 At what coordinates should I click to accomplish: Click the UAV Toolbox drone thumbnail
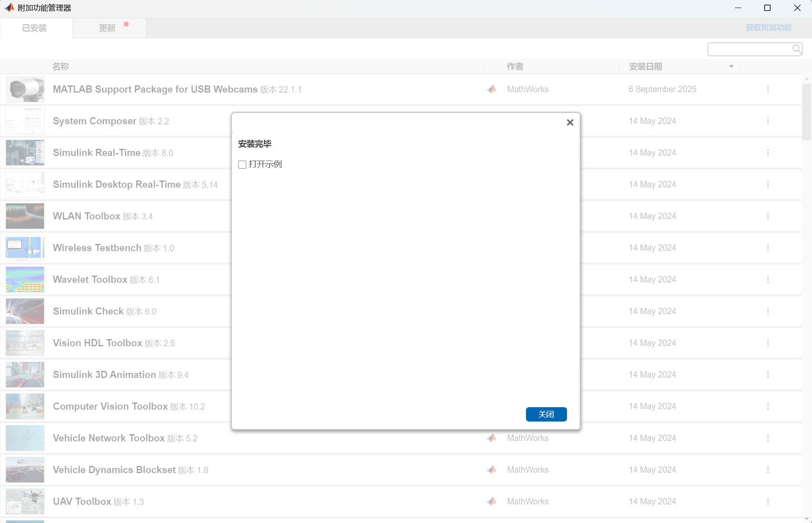point(25,501)
